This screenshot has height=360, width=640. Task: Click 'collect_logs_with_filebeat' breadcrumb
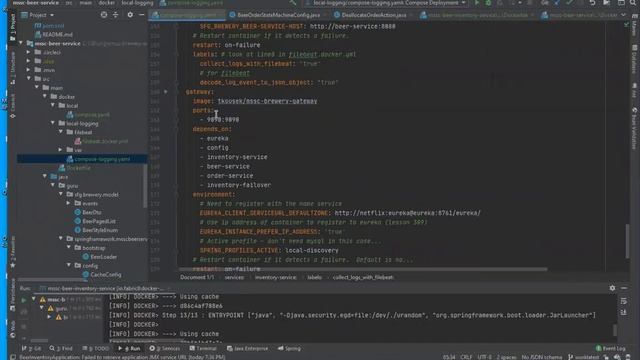pyautogui.click(x=363, y=278)
